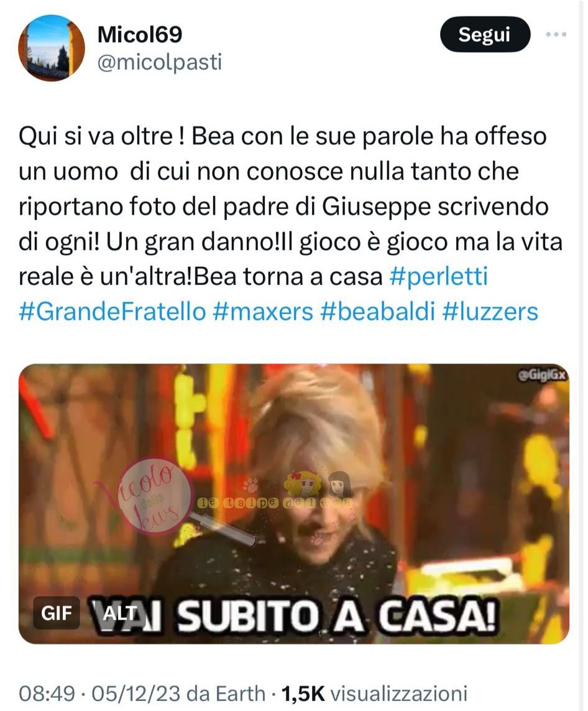Viewport: 588px width, 711px height.
Task: Open the #beabaldi hashtag
Action: 378,312
